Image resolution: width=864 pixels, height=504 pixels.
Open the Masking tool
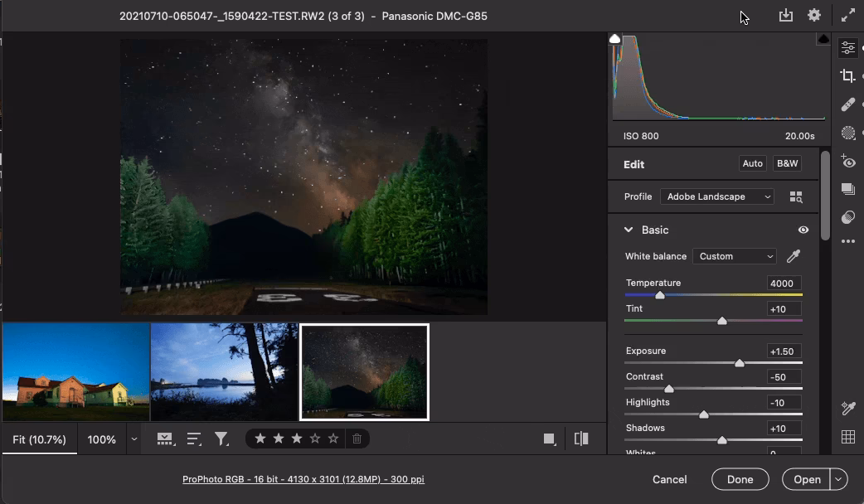847,132
